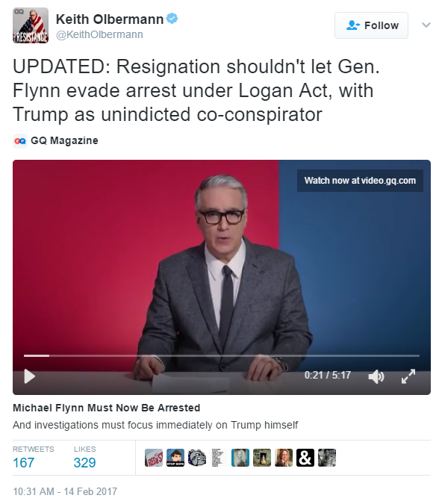Click the Keith Olbermann display name
The height and width of the screenshot is (504, 442).
click(110, 19)
